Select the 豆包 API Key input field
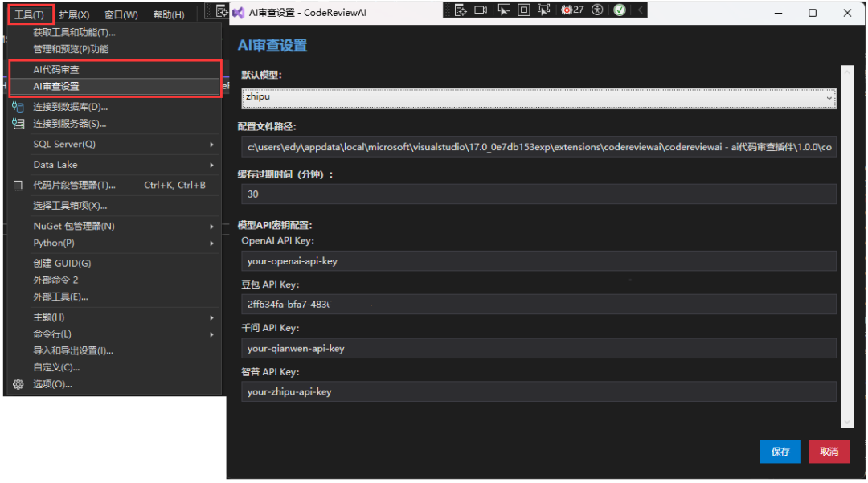 click(538, 304)
